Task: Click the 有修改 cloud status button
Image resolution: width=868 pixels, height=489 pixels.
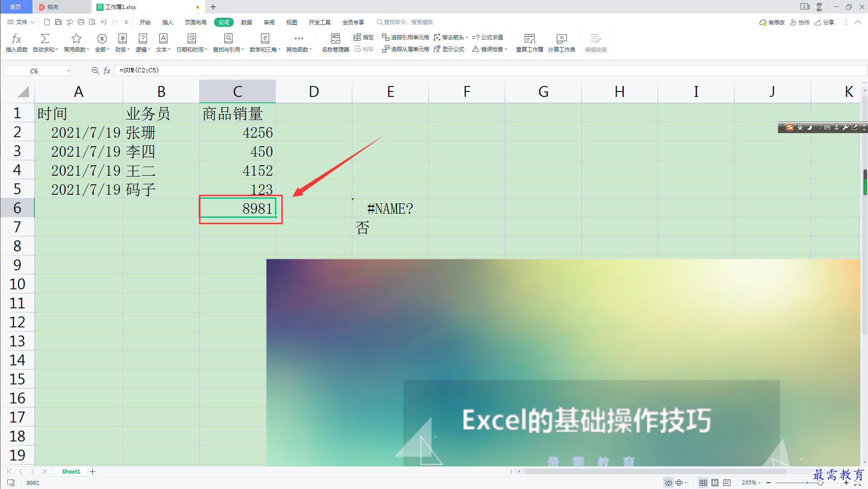Action: (772, 22)
